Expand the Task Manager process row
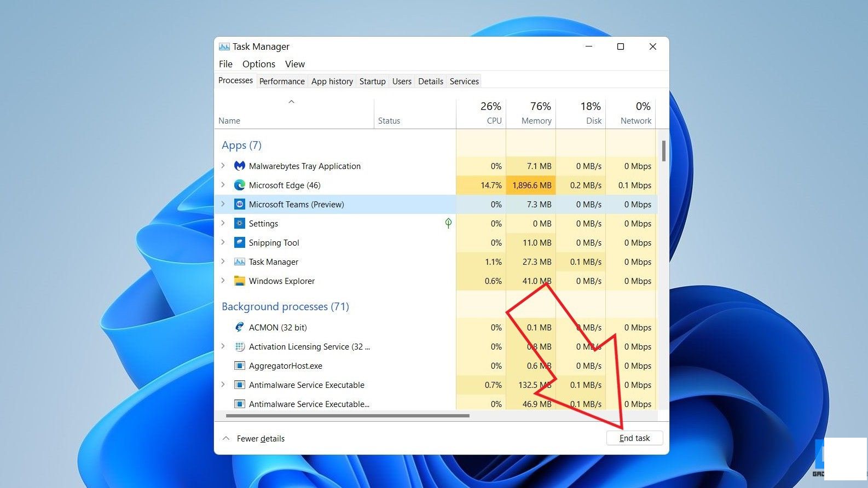The width and height of the screenshot is (868, 488). (x=223, y=261)
